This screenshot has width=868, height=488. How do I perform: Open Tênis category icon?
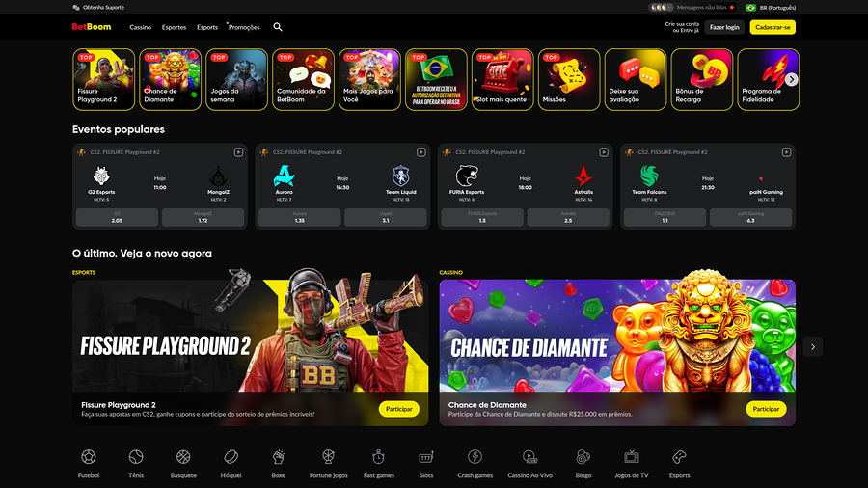136,457
